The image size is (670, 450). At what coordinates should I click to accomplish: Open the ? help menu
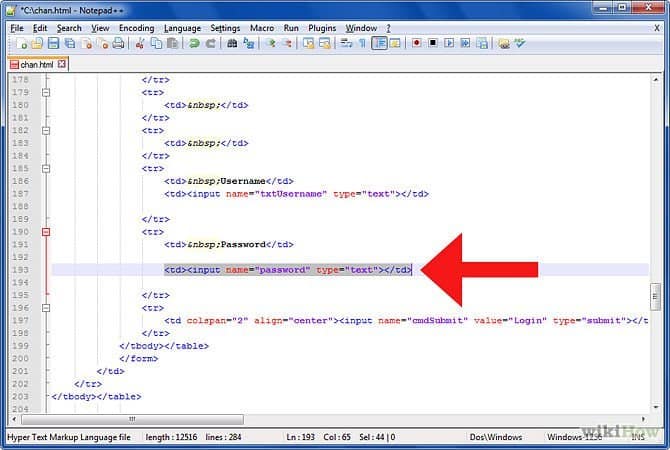pos(388,28)
